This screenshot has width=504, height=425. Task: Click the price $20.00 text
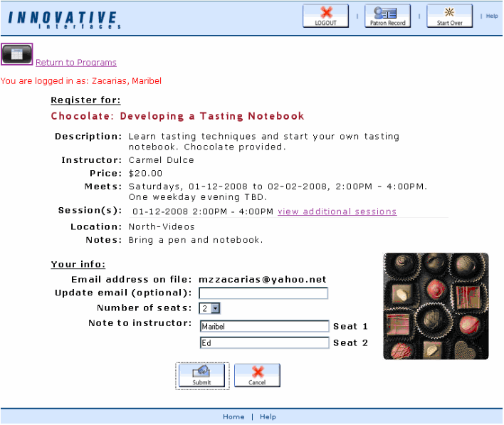click(x=145, y=174)
